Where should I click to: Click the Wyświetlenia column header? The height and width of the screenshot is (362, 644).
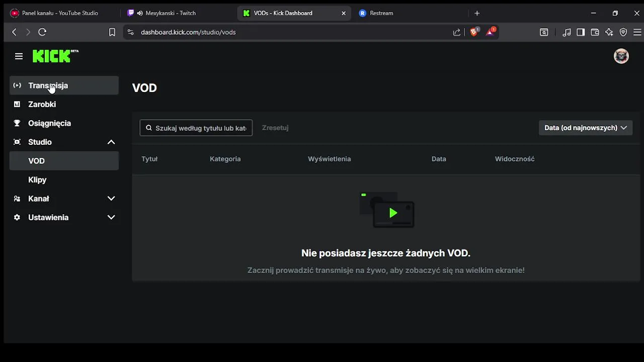point(330,159)
